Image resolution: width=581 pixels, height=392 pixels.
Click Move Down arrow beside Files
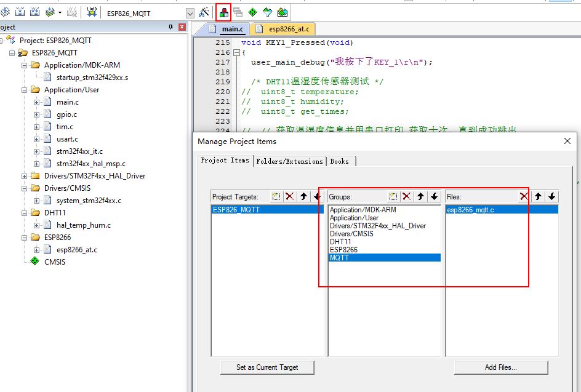point(551,196)
